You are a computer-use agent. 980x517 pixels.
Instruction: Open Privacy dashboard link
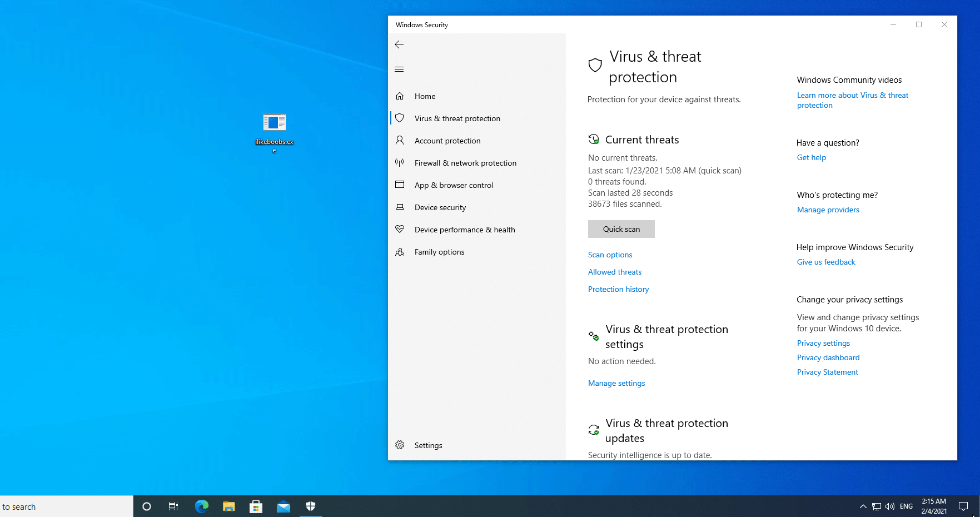click(x=828, y=357)
